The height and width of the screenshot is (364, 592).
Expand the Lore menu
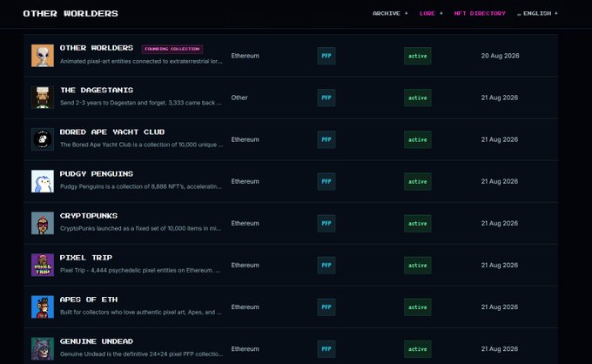click(x=431, y=13)
